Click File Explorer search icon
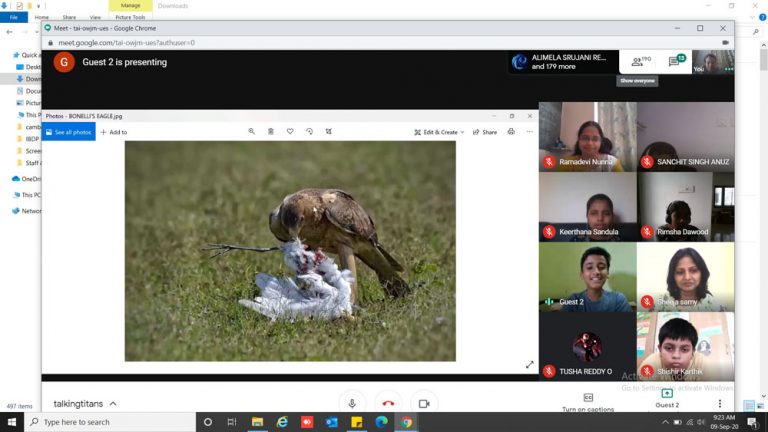This screenshot has height=432, width=768. pyautogui.click(x=756, y=32)
